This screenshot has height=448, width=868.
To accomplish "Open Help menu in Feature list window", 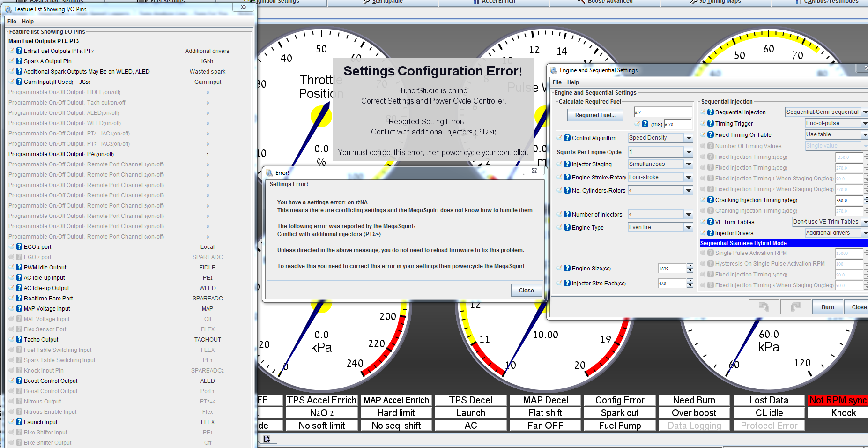I will pos(28,22).
